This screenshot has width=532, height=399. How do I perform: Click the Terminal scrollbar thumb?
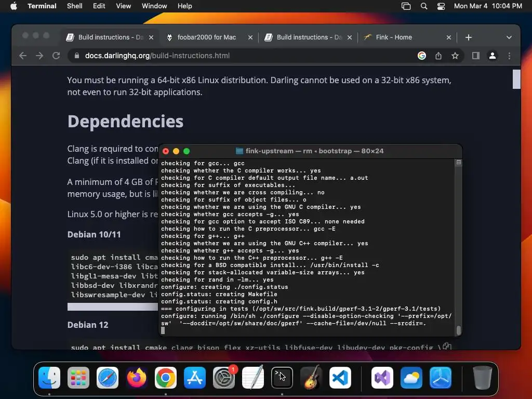pos(458,330)
